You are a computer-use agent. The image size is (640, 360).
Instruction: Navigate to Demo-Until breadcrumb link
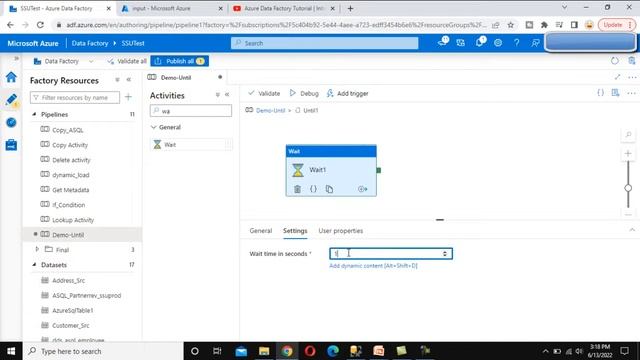coord(270,110)
